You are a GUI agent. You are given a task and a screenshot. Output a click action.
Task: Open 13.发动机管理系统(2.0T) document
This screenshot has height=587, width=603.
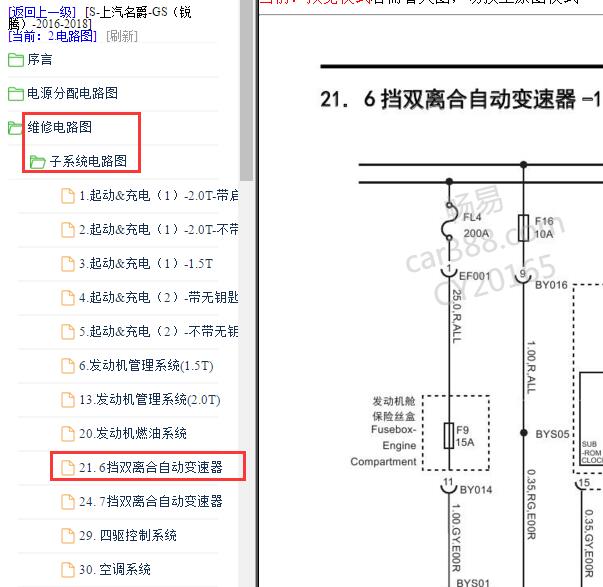[x=150, y=399]
